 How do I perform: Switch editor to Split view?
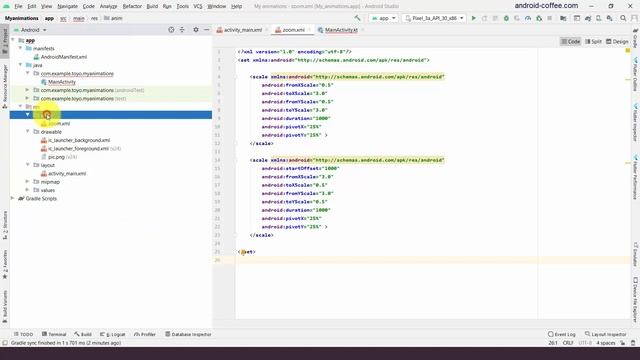pos(593,41)
